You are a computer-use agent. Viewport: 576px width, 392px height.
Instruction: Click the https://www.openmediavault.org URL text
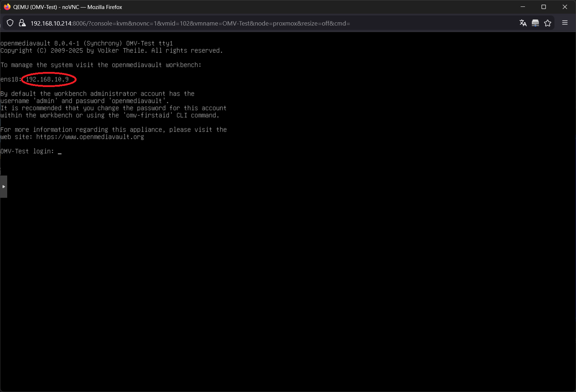coord(90,137)
